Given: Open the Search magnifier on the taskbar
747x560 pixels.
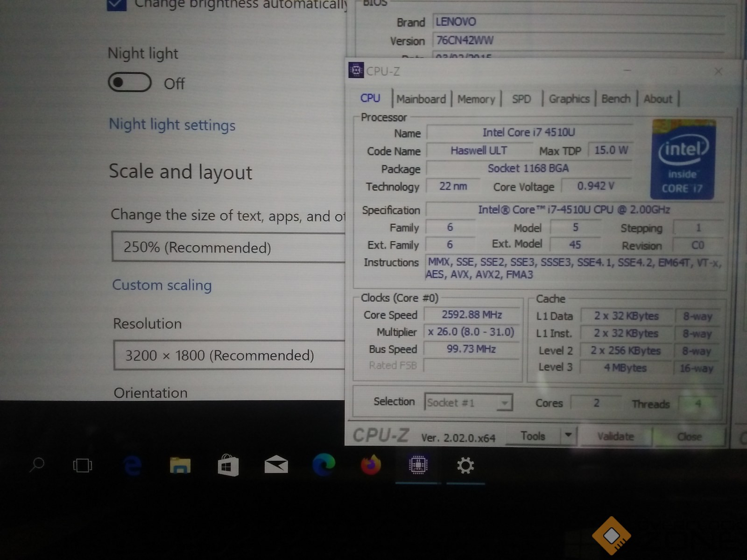Looking at the screenshot, I should (37, 465).
